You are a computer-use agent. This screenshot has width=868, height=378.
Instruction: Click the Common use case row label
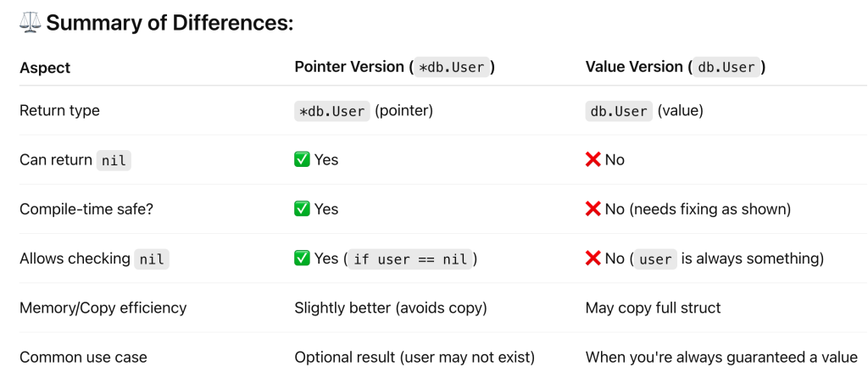click(x=83, y=357)
